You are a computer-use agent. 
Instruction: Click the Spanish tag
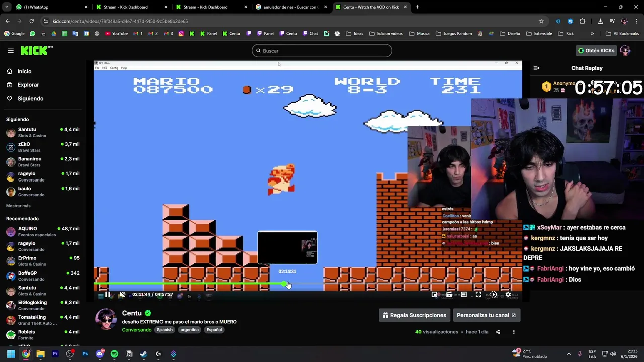[165, 330]
